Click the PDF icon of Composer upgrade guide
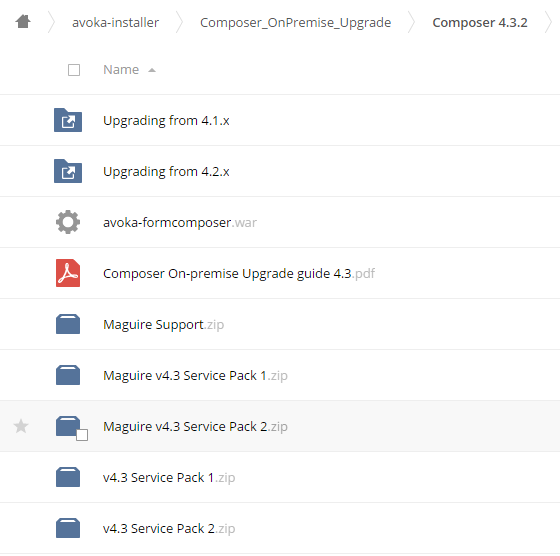This screenshot has height=556, width=560. click(68, 273)
